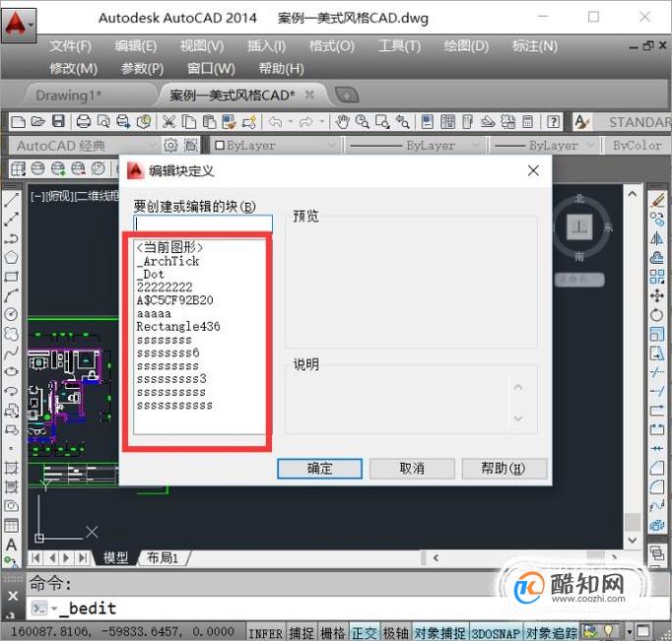Viewport: 672px width, 641px height.
Task: Switch to the 布局1 layout tab
Action: [x=163, y=558]
